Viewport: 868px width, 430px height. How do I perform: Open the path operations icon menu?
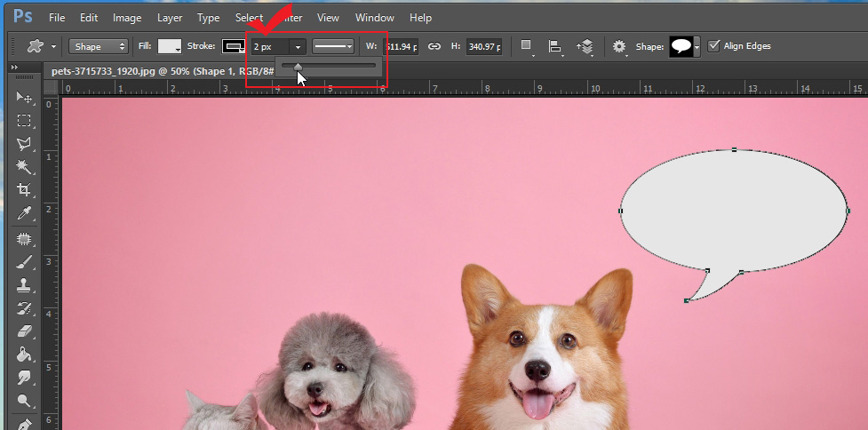(x=527, y=46)
